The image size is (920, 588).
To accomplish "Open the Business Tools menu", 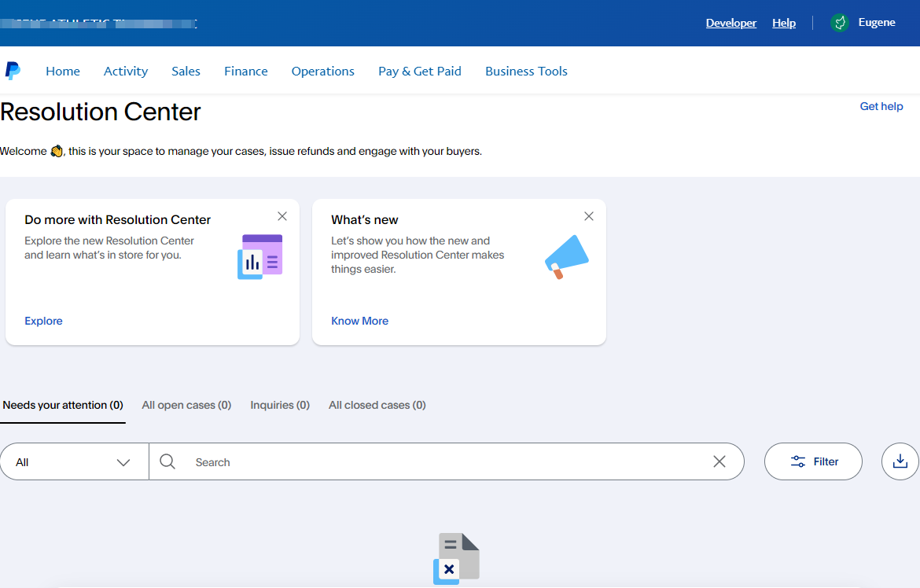I will (526, 71).
